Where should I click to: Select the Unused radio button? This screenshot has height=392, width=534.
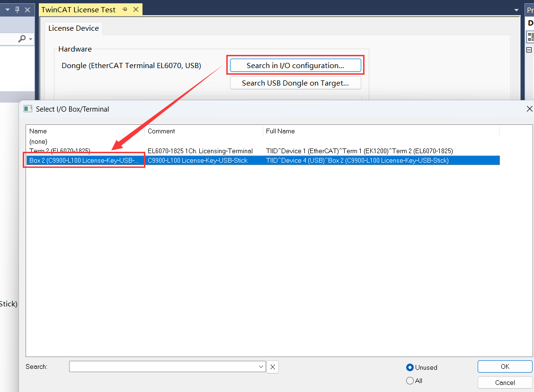(410, 367)
